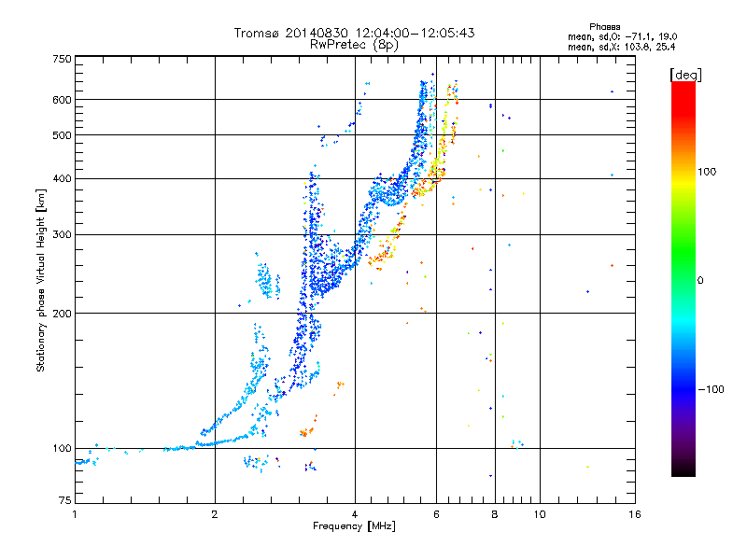Click the '10' frequency axis tick label
The height and width of the screenshot is (560, 747).
pyautogui.click(x=540, y=514)
